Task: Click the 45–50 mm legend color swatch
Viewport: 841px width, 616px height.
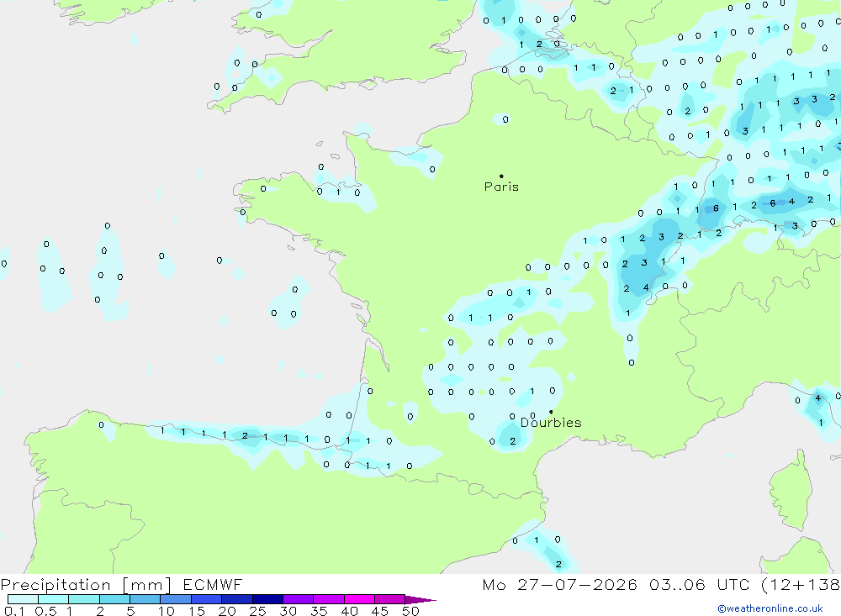Action: click(x=390, y=599)
